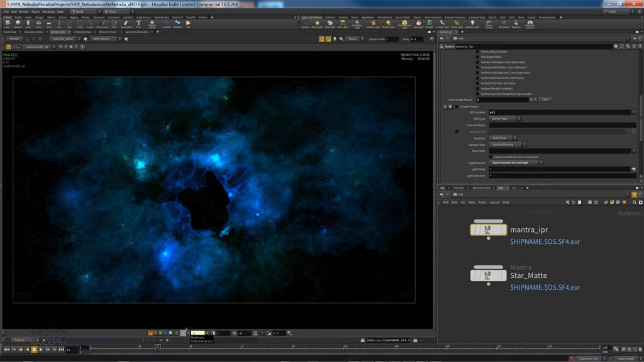Open the Sample Filter dropdown
Viewport: 644px width, 362px height.
[x=508, y=145]
